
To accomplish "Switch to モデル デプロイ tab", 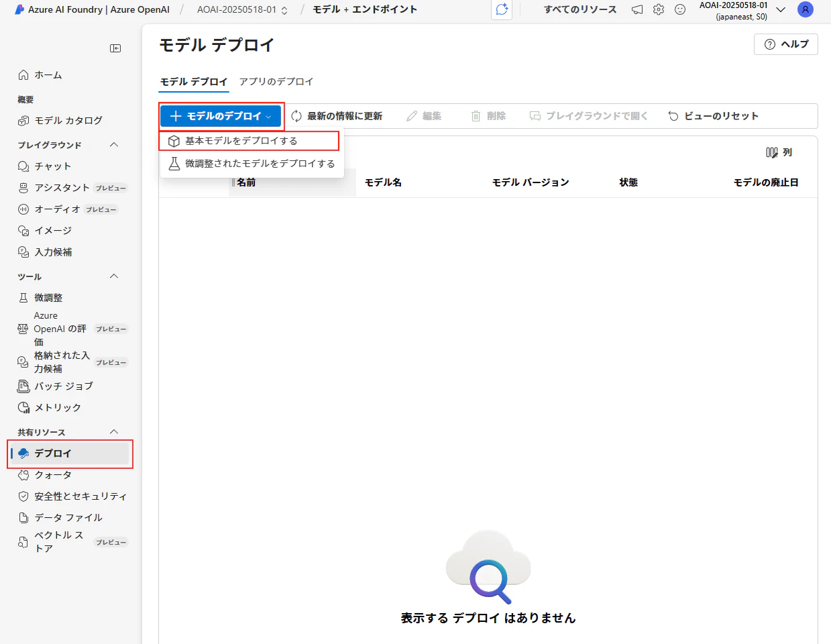I will 194,82.
